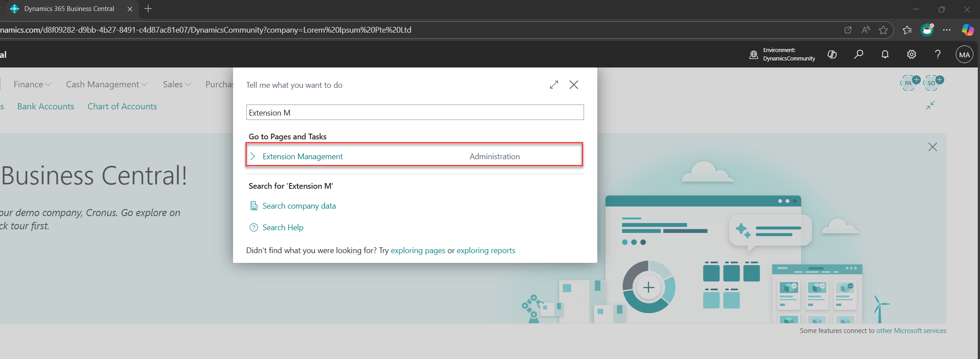Open the browser Favorites list icon
The image size is (980, 359).
point(907,30)
